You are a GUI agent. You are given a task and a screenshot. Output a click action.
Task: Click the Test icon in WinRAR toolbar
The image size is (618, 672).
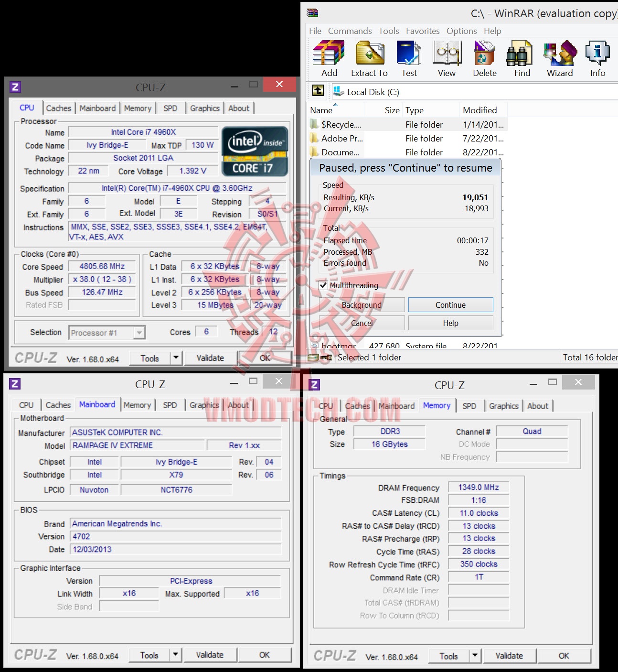point(409,53)
